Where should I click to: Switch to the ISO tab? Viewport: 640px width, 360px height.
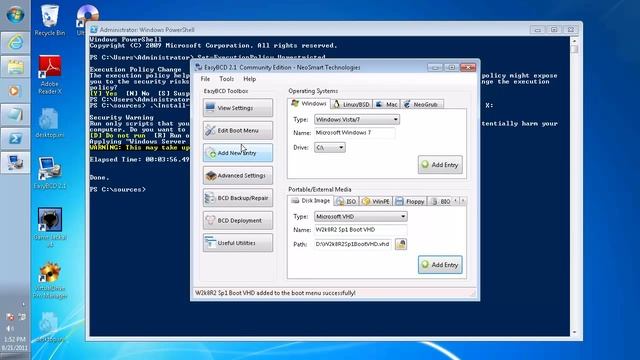[346, 201]
